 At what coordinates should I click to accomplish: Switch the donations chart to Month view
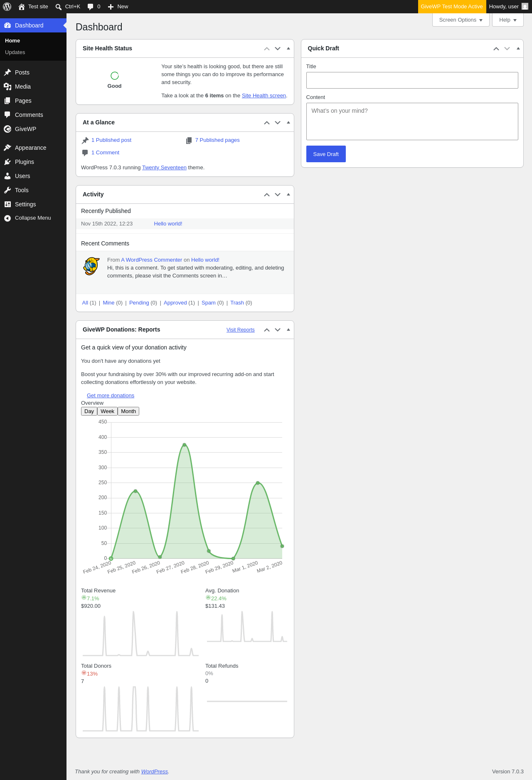(128, 411)
